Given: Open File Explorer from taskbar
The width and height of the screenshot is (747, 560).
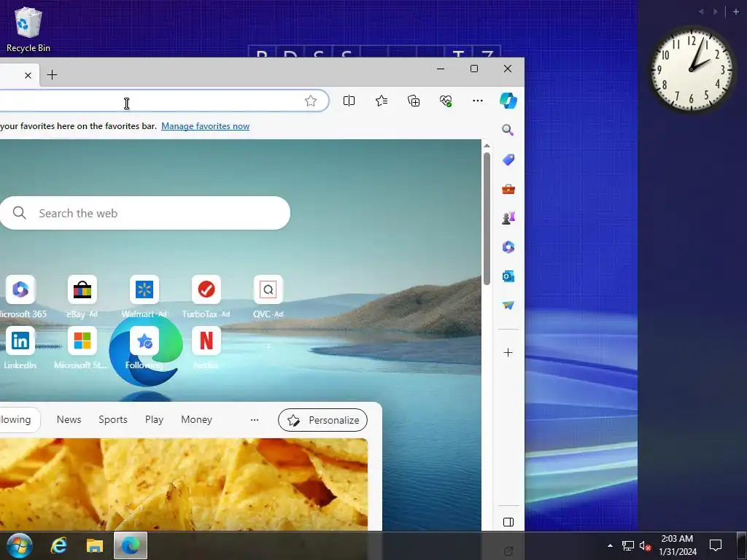Looking at the screenshot, I should coord(94,545).
